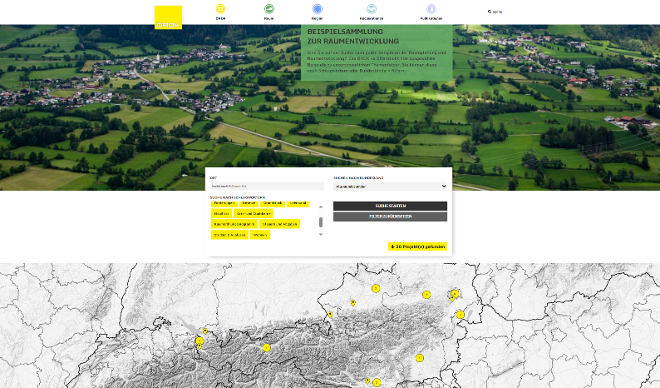Focus the Ort search input field
Viewport: 660px width, 388px height.
pyautogui.click(x=267, y=186)
